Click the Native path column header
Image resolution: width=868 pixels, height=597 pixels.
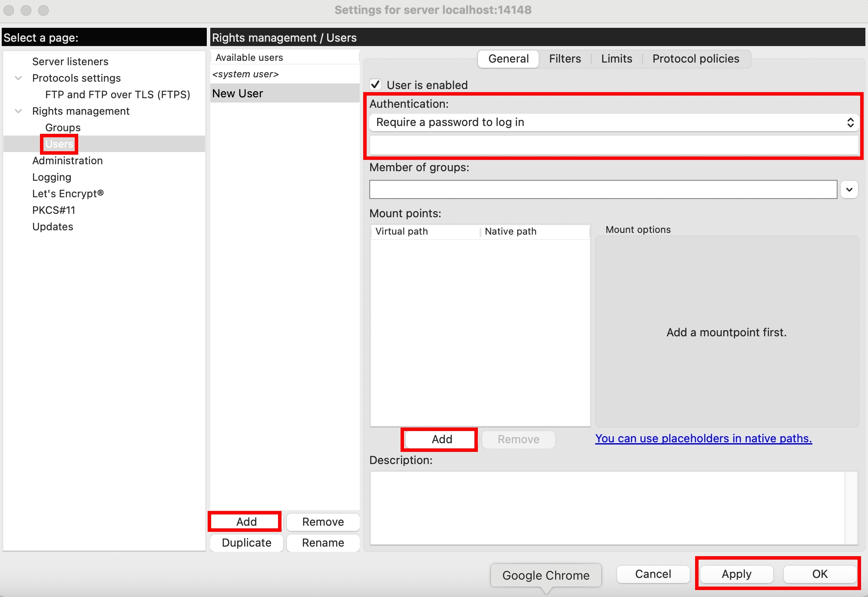click(535, 232)
